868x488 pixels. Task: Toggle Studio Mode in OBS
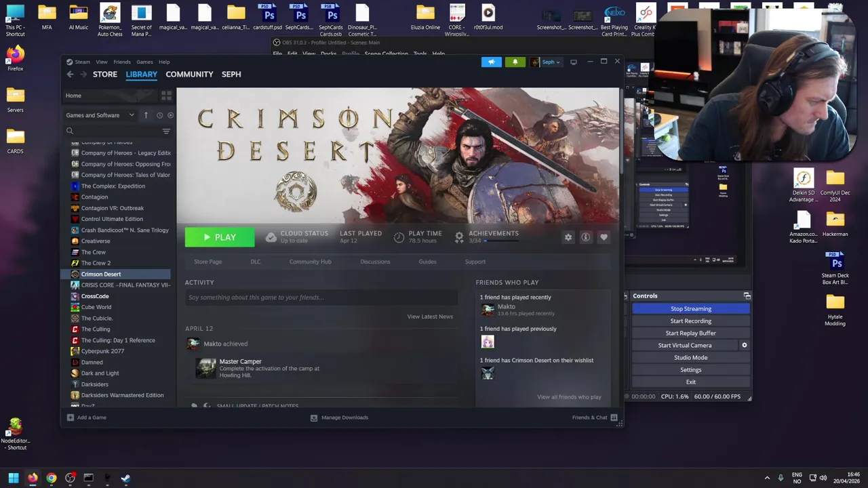tap(691, 358)
